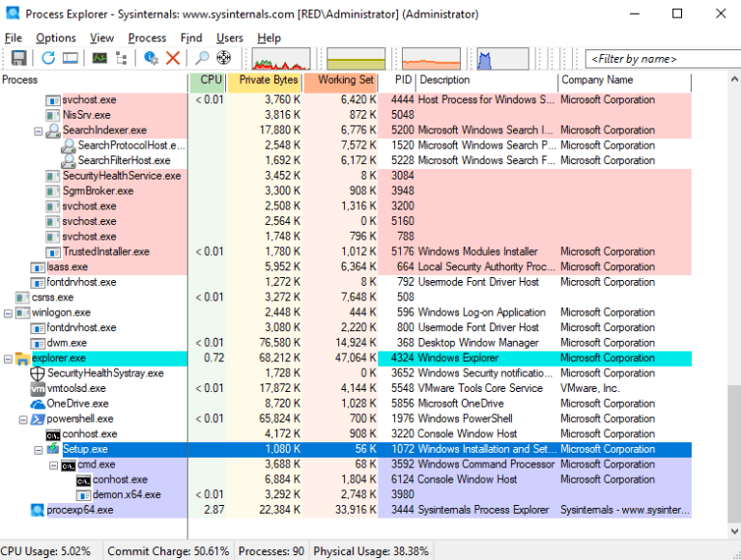Select the TrustedInstaller.exe process row

(x=346, y=252)
